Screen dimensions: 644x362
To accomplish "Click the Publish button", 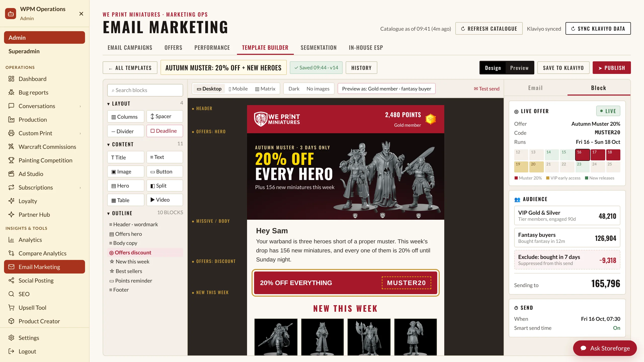I will tap(612, 68).
